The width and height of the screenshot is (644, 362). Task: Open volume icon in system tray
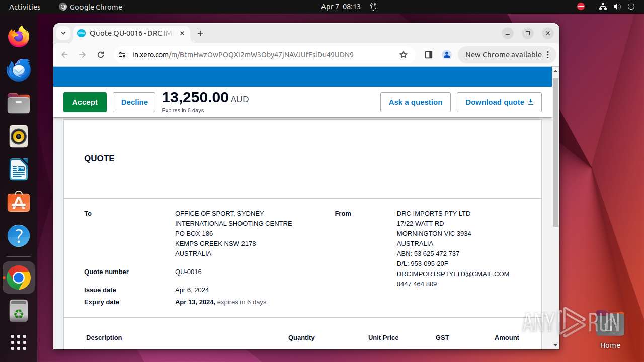click(617, 7)
